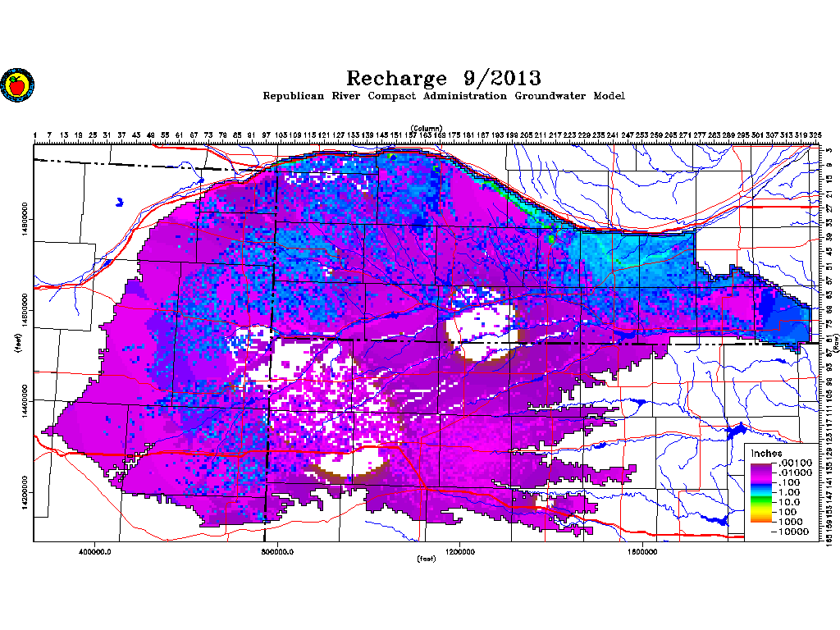Click the column 1 tick label
Screen dimensions: 840x630
point(35,135)
